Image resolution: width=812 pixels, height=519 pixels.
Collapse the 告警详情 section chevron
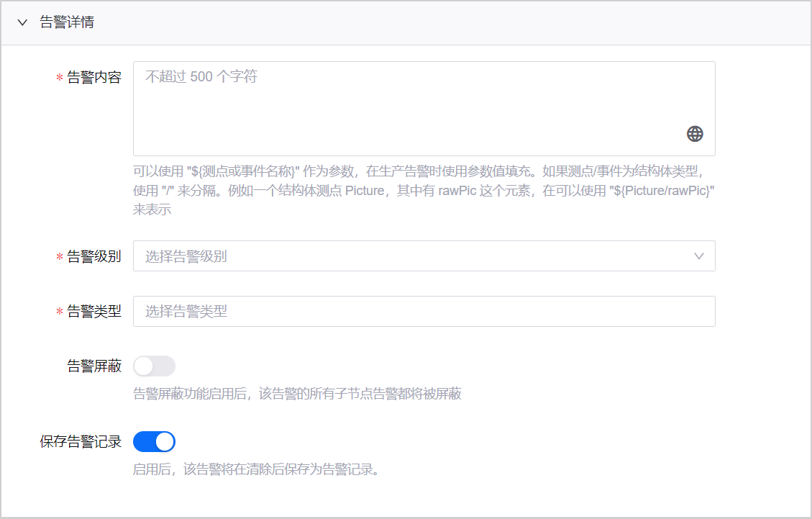[x=23, y=23]
